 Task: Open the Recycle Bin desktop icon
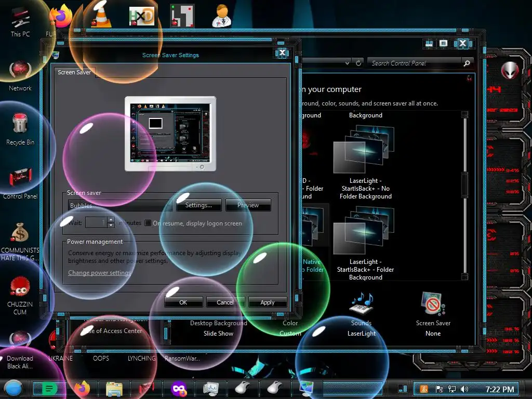20,129
